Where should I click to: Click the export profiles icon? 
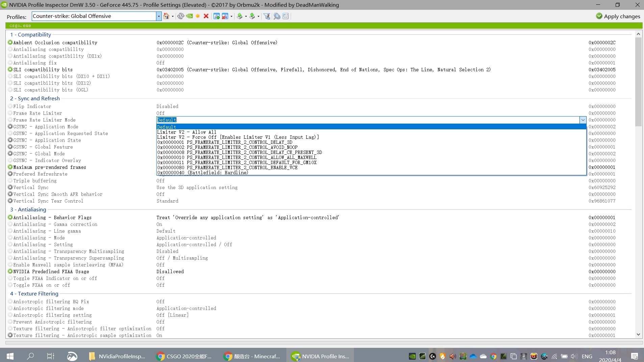pos(239,16)
